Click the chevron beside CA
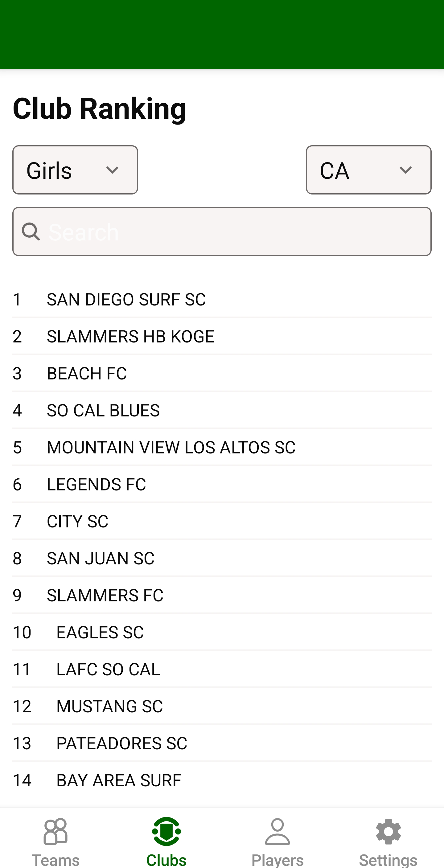The width and height of the screenshot is (444, 868). tap(405, 170)
